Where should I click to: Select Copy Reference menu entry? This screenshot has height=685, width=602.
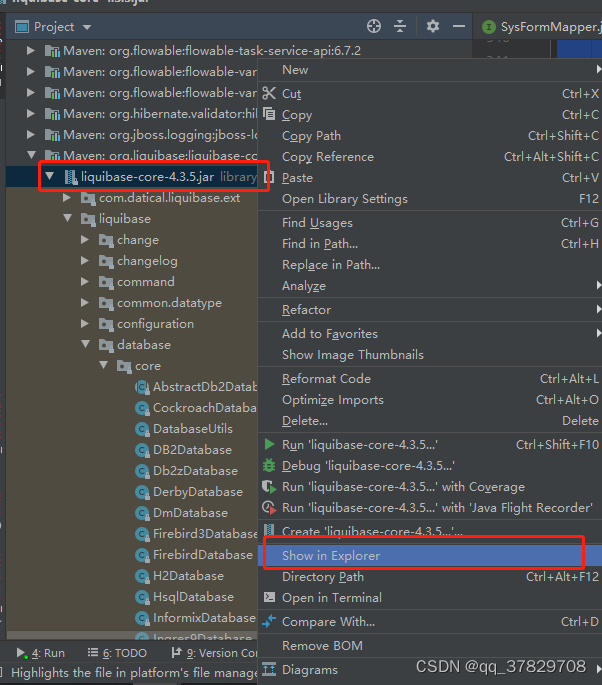click(x=430, y=156)
